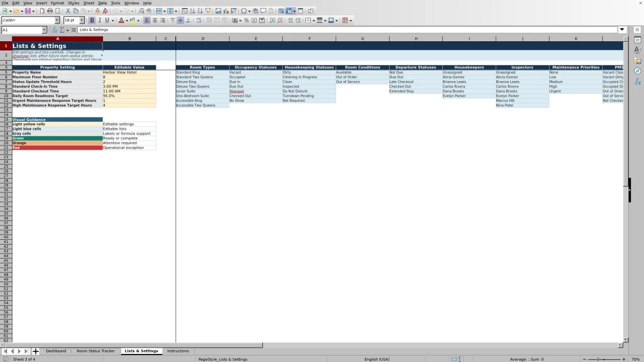Click the Sort Descending icon
Screen dimensions: 644x362
(200, 11)
